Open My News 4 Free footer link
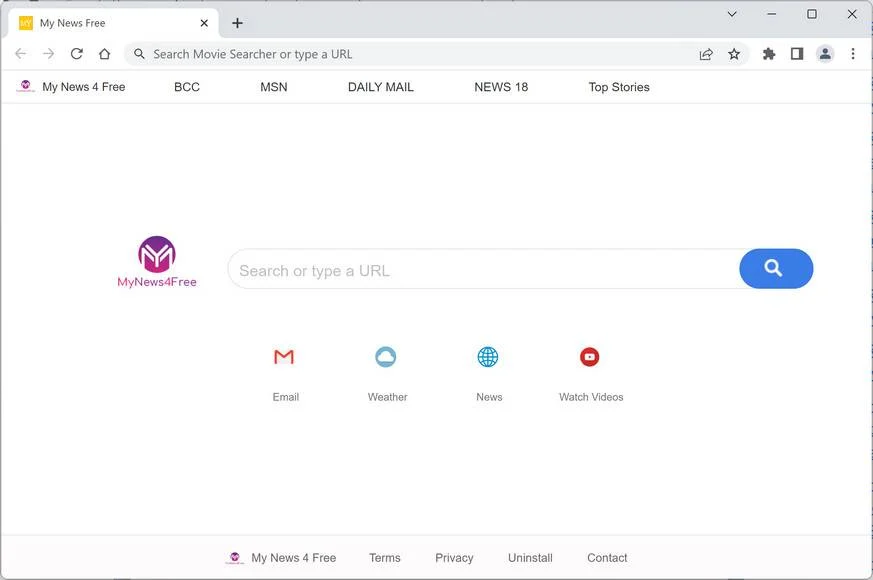873x580 pixels. 282,558
